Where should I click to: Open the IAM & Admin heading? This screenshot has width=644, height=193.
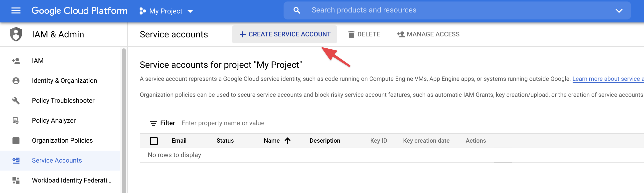(58, 34)
